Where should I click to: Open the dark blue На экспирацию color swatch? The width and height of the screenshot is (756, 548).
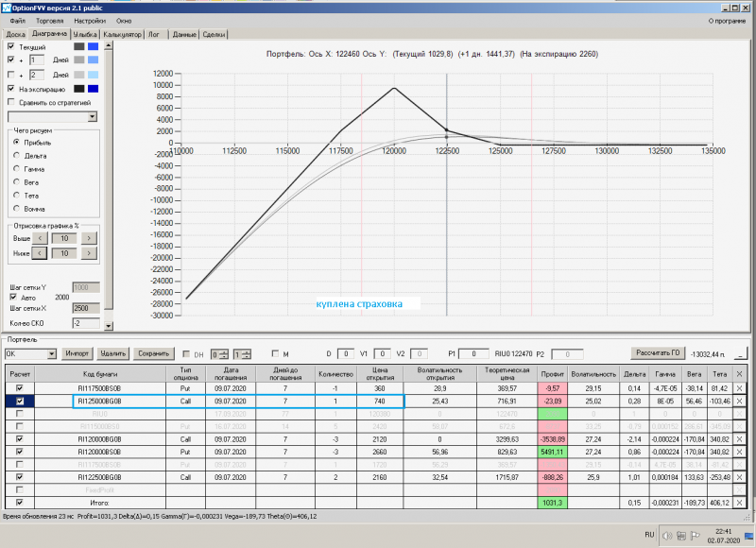point(93,89)
